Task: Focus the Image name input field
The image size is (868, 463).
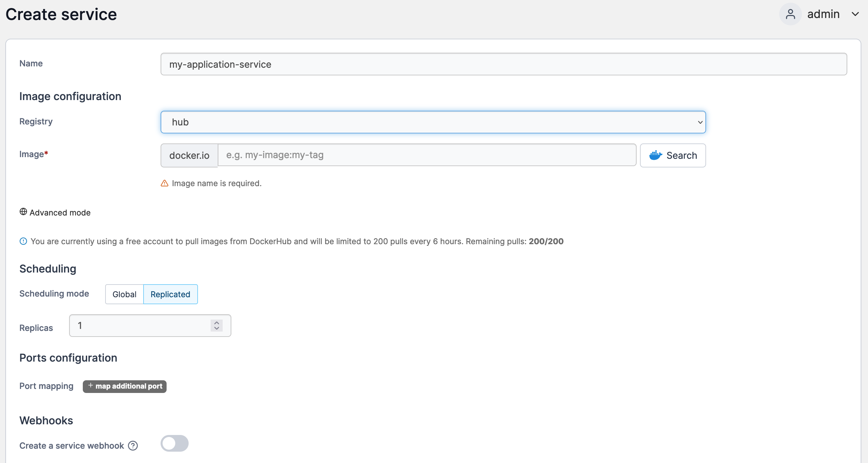Action: pyautogui.click(x=427, y=155)
